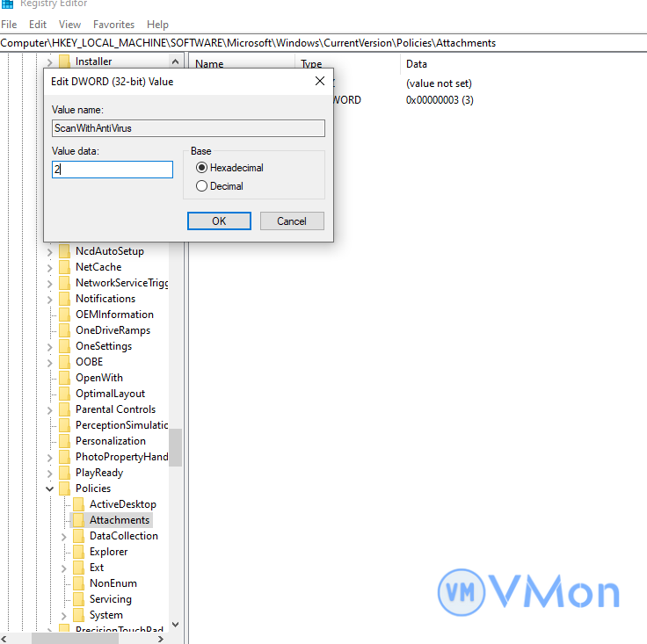Click the Policies folder icon

point(64,488)
